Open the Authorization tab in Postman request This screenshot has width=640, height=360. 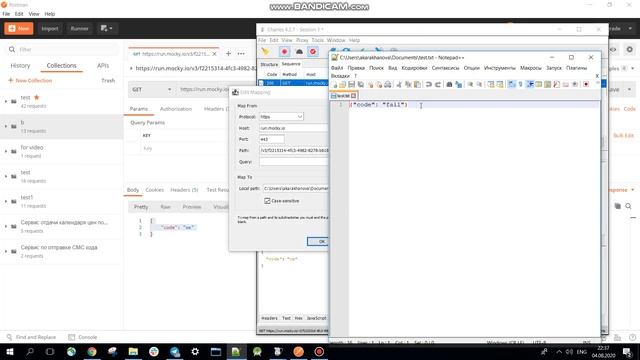[176, 109]
